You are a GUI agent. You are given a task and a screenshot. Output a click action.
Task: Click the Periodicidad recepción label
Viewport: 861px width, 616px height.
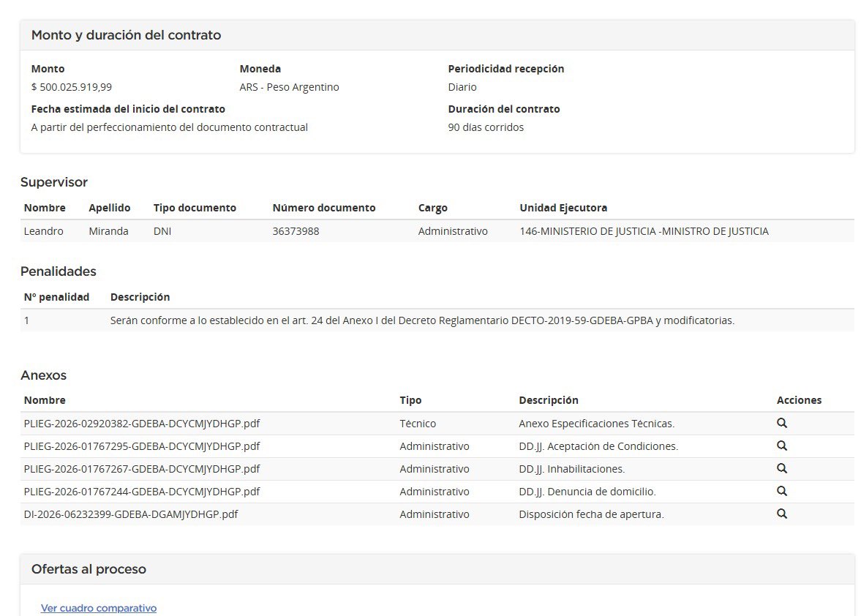506,69
